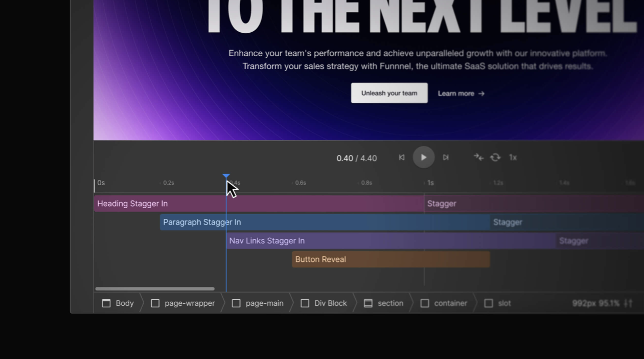Click the Unleash your team button
Viewport: 644px width, 359px height.
pyautogui.click(x=389, y=93)
